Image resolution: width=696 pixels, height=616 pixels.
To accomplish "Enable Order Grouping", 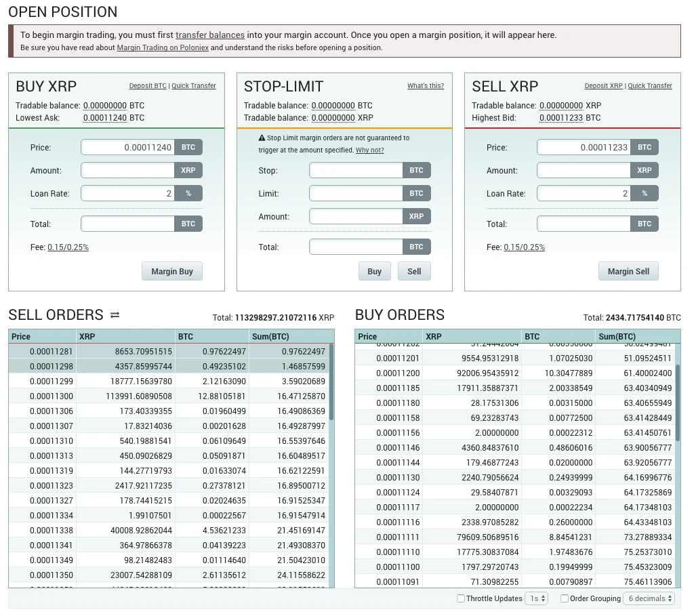I will click(565, 598).
